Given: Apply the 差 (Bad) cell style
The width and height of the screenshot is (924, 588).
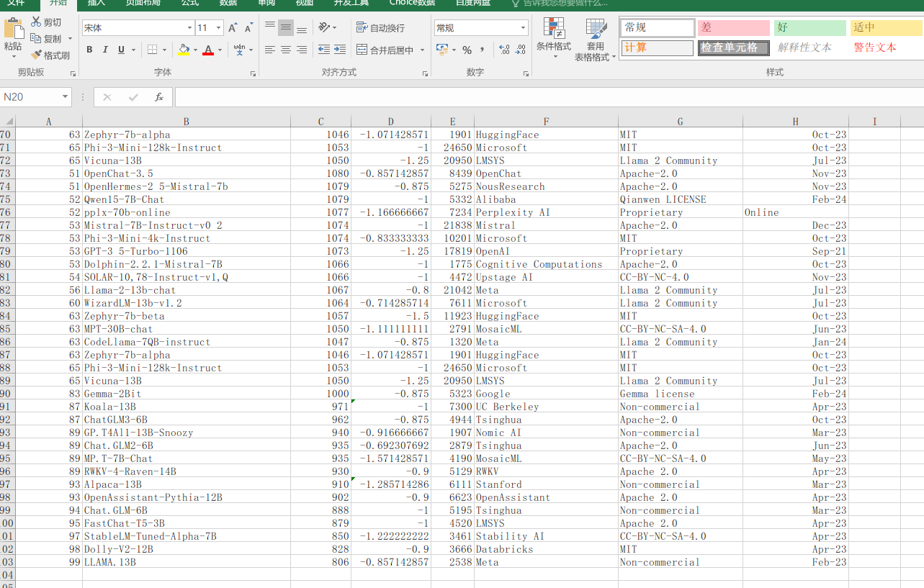Looking at the screenshot, I should (x=734, y=28).
